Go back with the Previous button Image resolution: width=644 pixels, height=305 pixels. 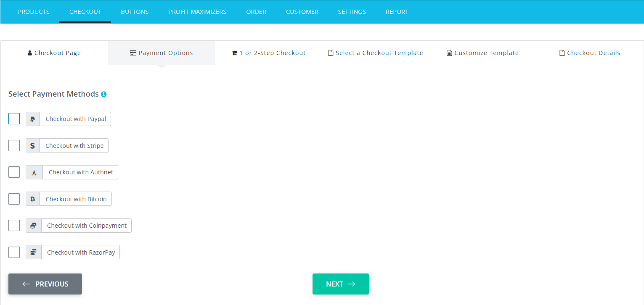coord(45,284)
